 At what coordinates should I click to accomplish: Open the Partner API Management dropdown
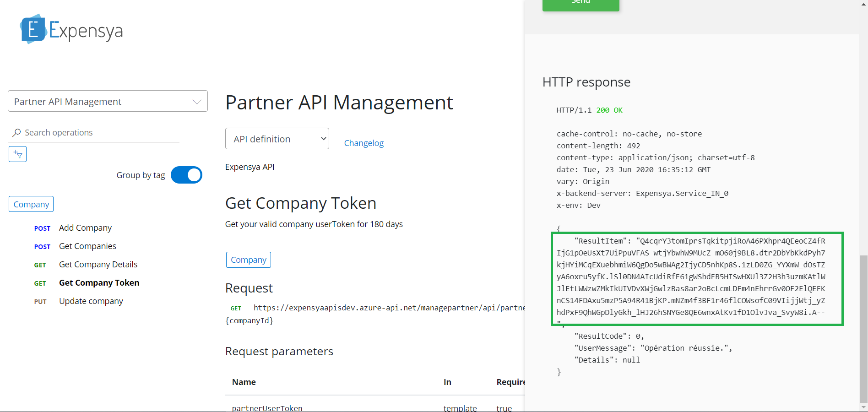tap(108, 101)
